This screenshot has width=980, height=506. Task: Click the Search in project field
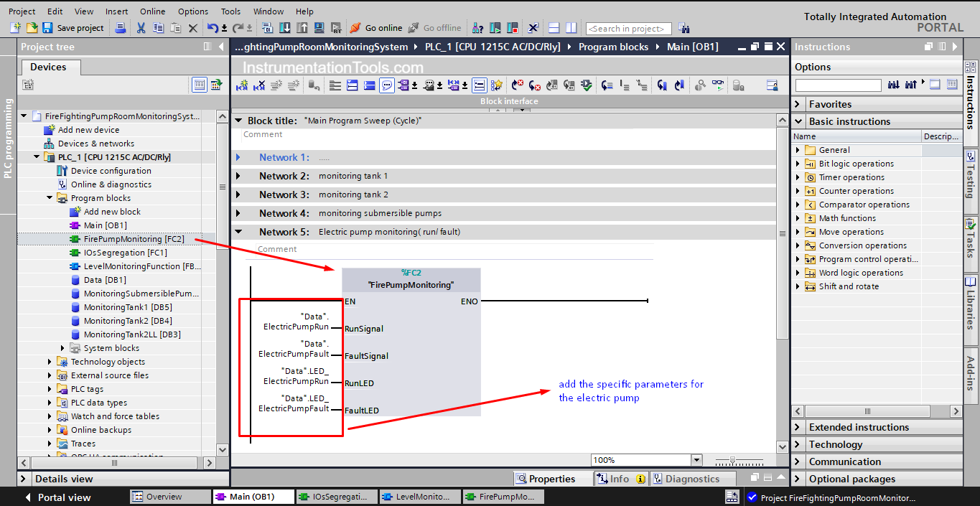(x=628, y=29)
